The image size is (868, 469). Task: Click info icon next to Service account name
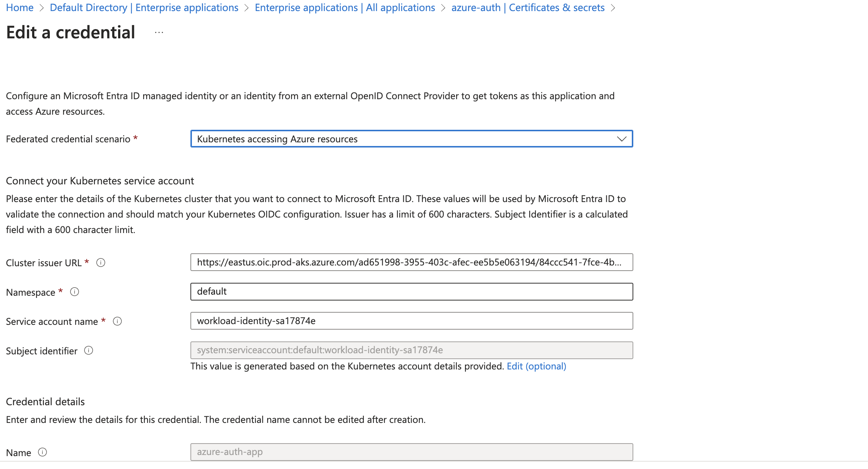coord(117,321)
